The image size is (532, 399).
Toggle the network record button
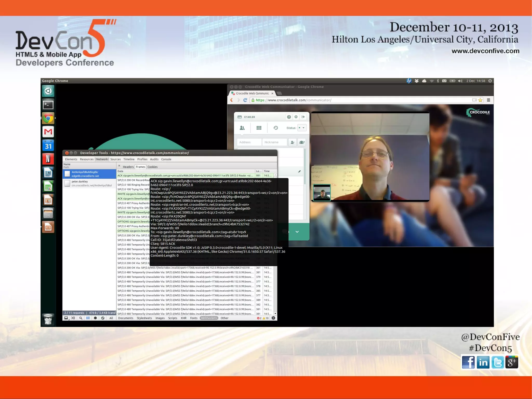95,318
